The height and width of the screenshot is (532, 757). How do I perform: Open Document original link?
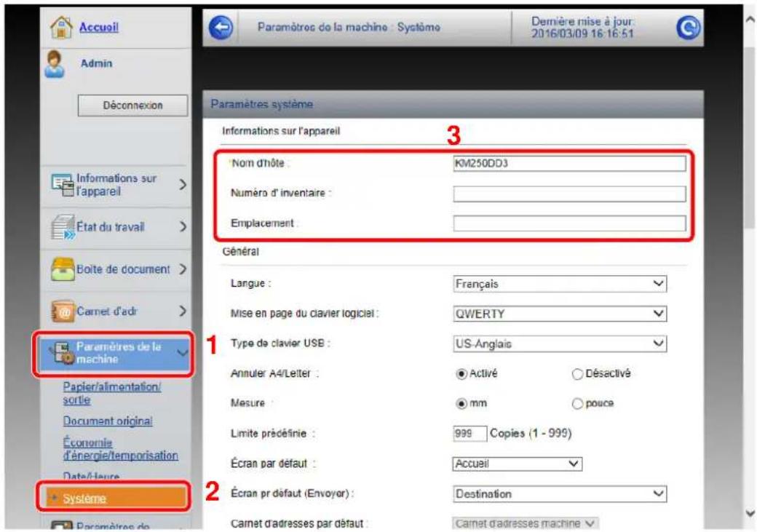pos(108,421)
